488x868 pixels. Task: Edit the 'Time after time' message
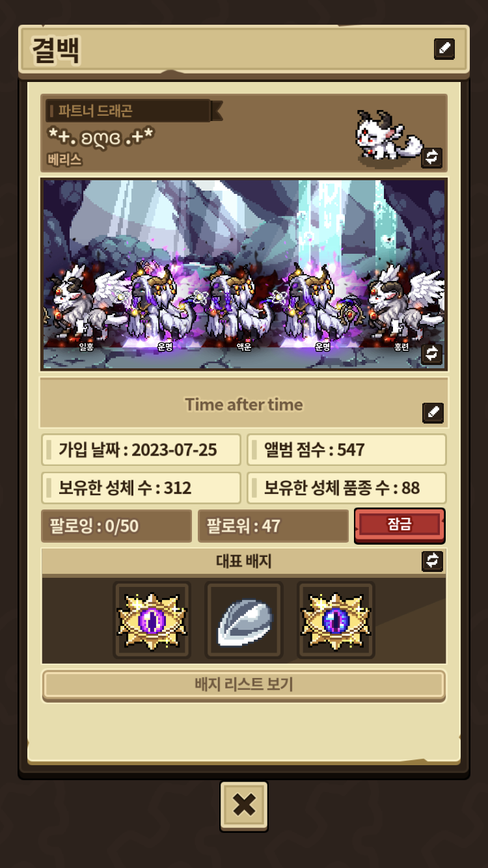(x=433, y=413)
